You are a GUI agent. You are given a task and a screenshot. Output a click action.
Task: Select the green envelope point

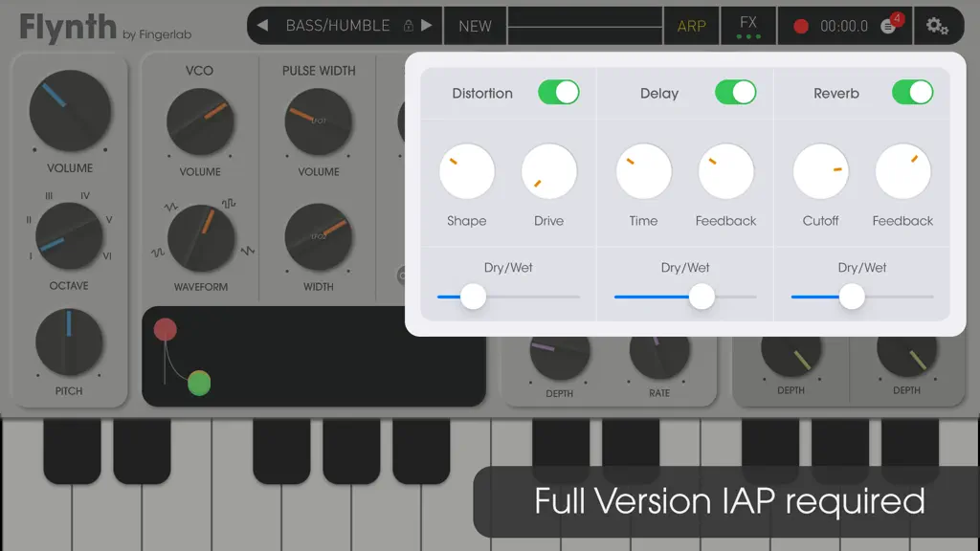[x=199, y=383]
